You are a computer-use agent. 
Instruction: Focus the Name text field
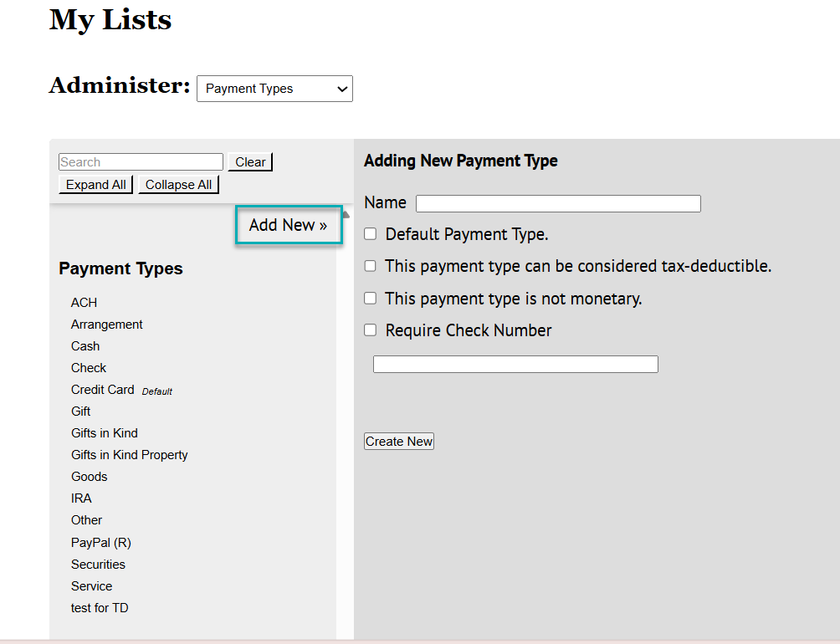coord(558,203)
